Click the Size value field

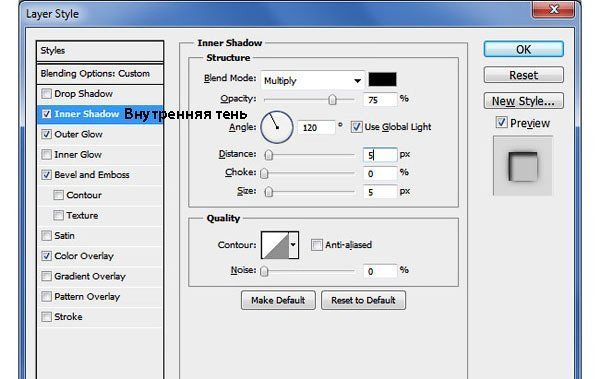tap(380, 192)
